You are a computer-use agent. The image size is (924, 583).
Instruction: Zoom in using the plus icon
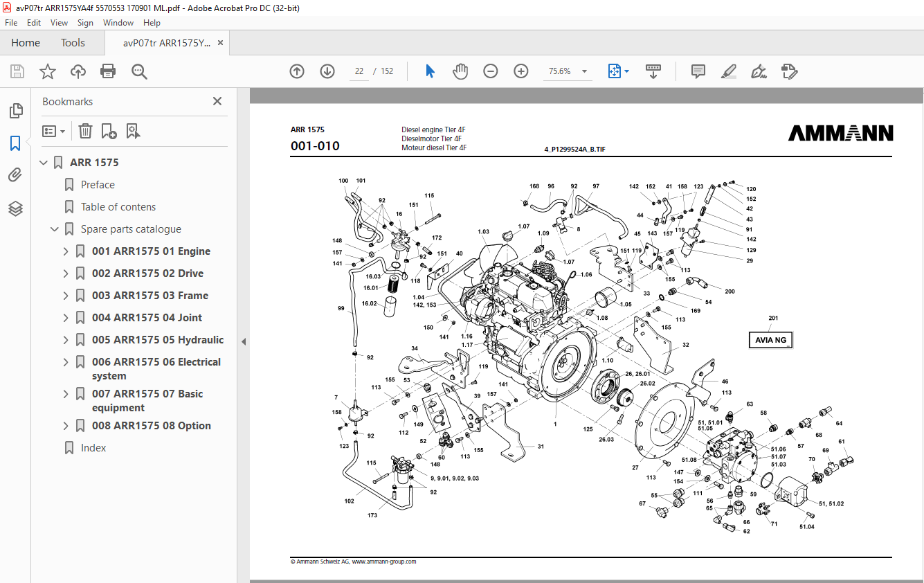[x=521, y=71]
